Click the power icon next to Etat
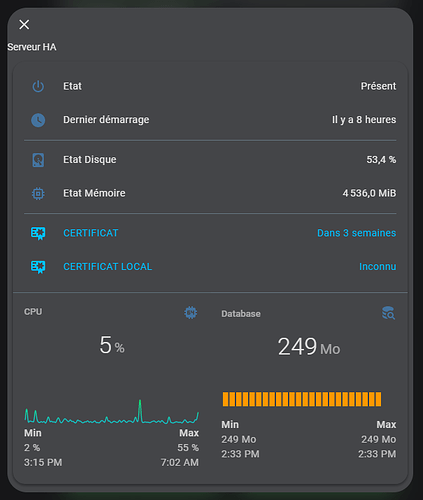 pos(38,86)
